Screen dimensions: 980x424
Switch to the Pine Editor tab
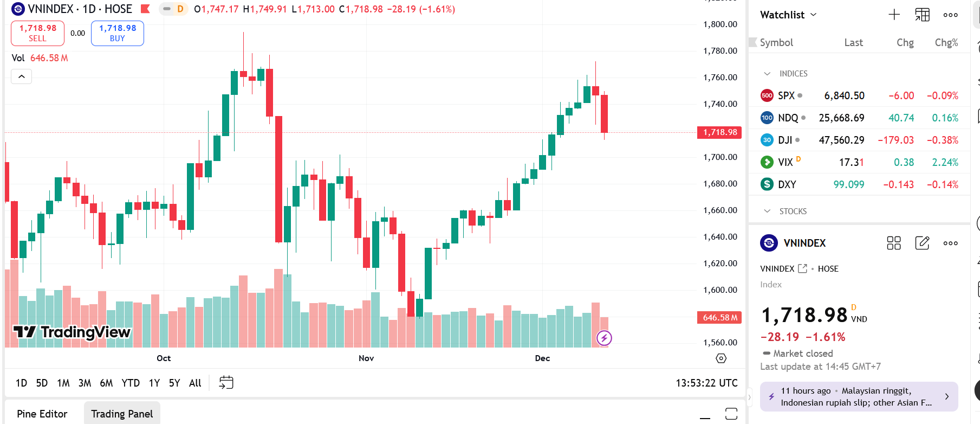click(42, 414)
